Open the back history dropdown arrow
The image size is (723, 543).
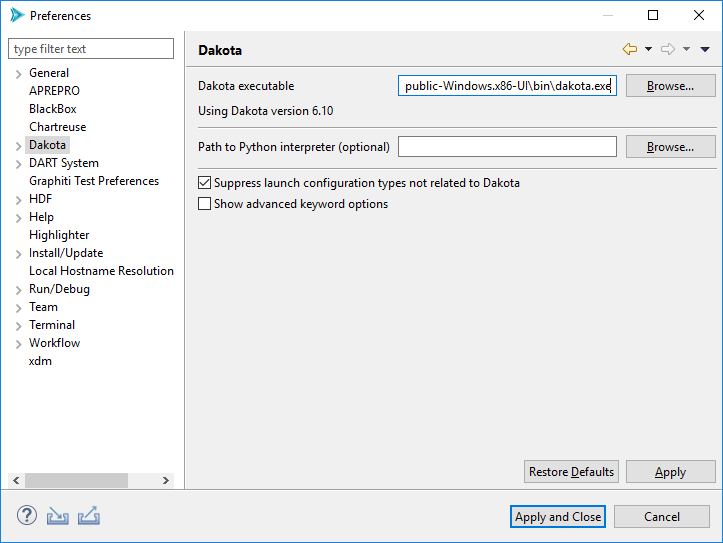648,49
